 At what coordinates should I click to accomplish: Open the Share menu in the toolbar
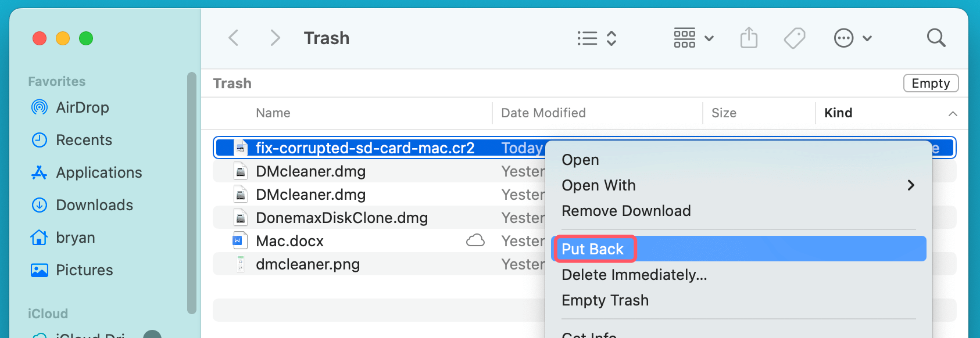pyautogui.click(x=749, y=38)
